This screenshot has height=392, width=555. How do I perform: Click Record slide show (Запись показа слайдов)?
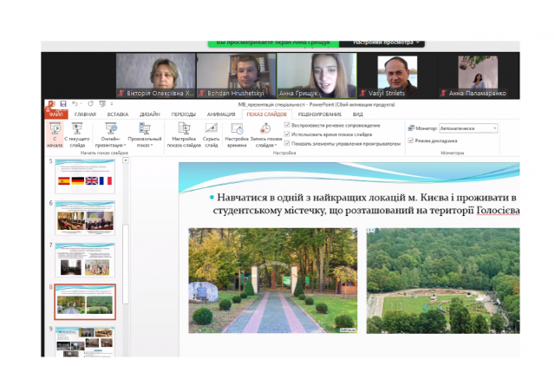pos(266,134)
